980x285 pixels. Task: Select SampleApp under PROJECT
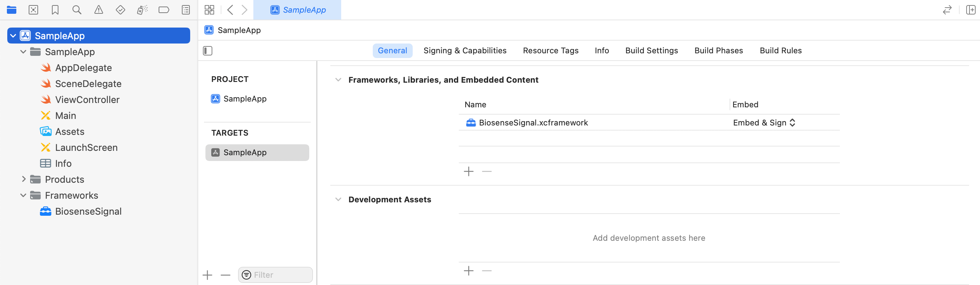(x=245, y=99)
